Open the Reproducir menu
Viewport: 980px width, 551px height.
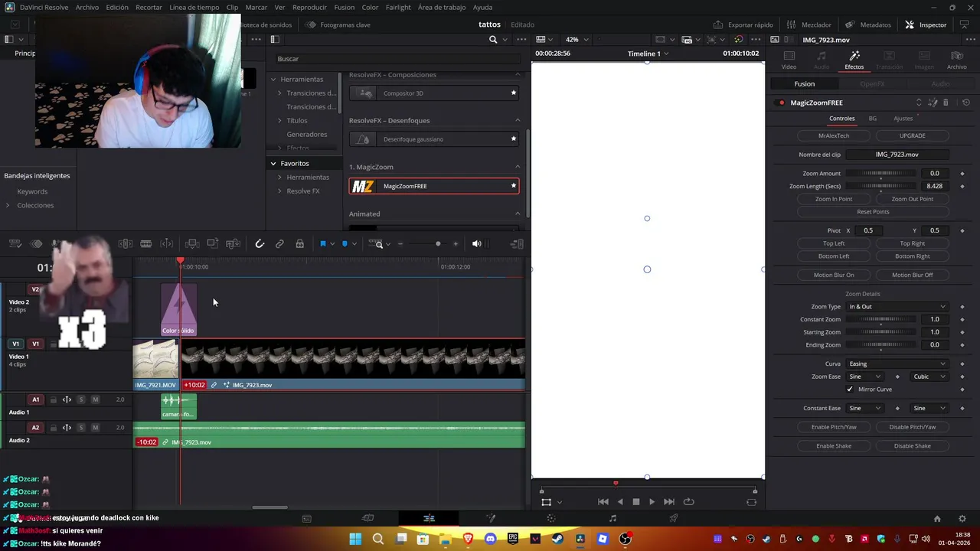[x=309, y=7]
